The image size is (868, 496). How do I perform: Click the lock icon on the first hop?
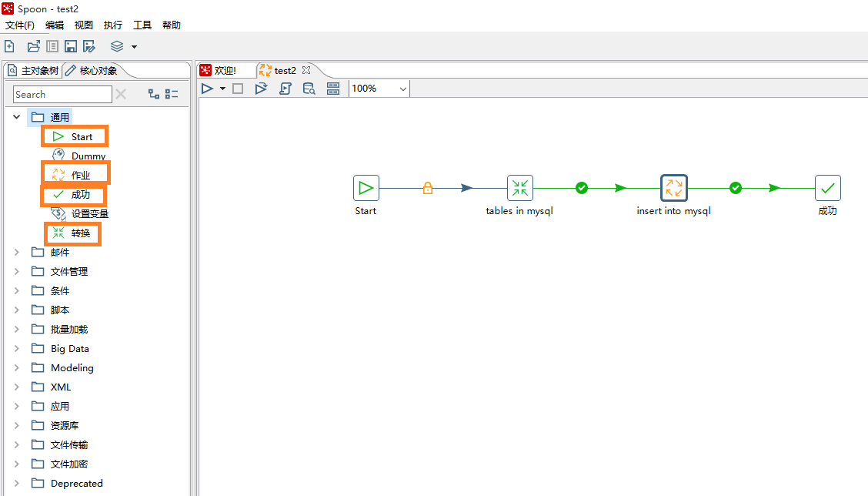click(x=427, y=188)
